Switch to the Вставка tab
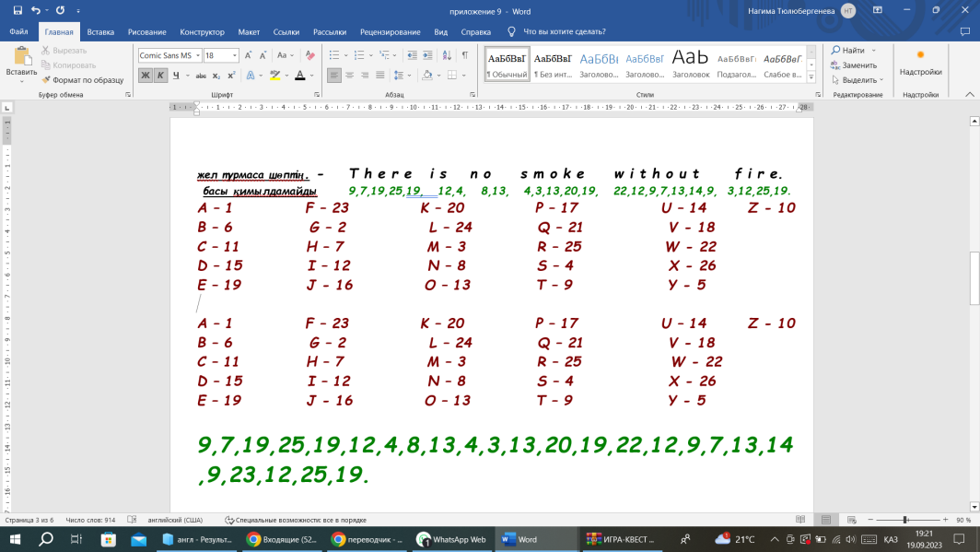Viewport: 980px width, 552px height. (x=100, y=31)
